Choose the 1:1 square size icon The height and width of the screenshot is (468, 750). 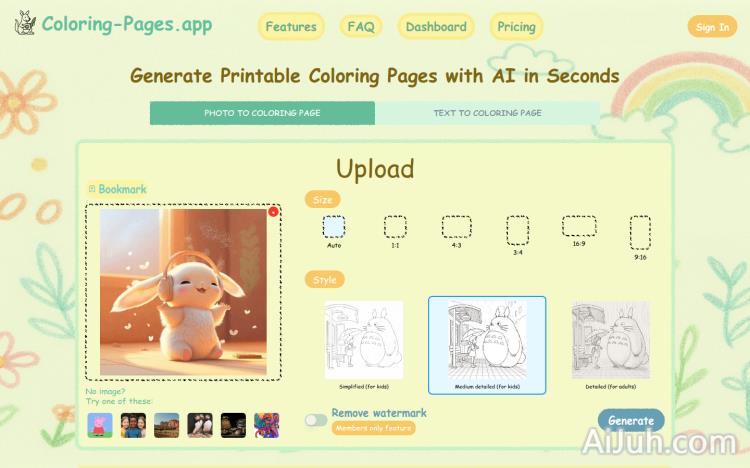[395, 226]
